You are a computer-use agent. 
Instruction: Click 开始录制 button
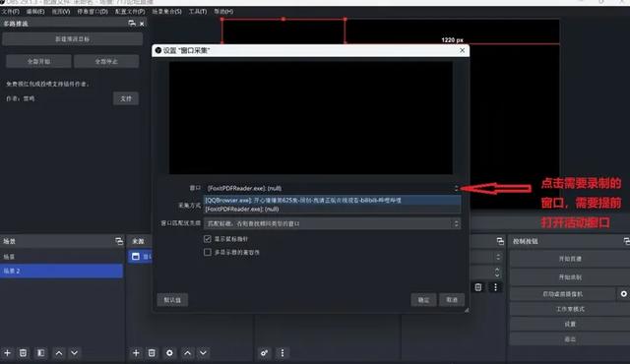coord(570,276)
